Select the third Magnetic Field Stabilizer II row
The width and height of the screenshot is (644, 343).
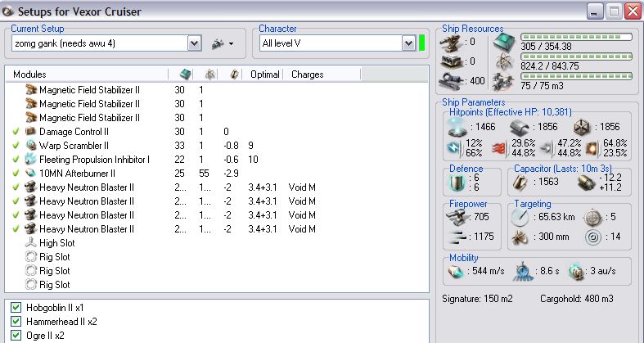tap(217, 118)
